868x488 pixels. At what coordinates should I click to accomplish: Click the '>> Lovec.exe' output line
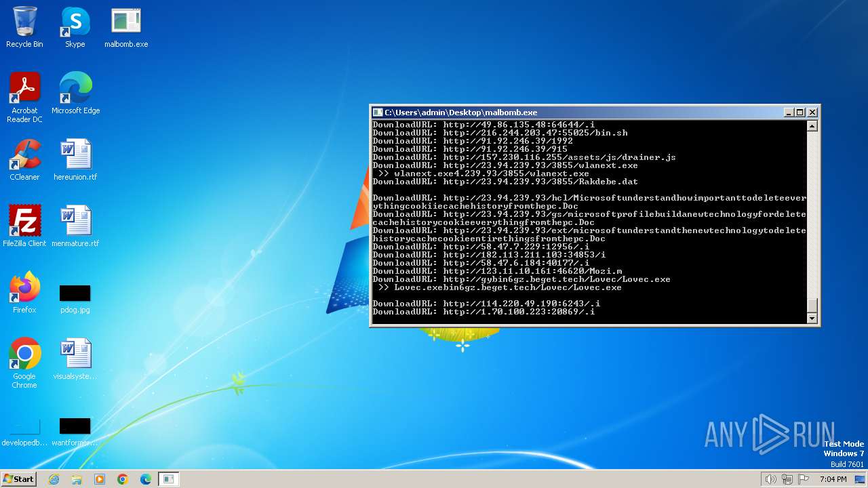500,287
